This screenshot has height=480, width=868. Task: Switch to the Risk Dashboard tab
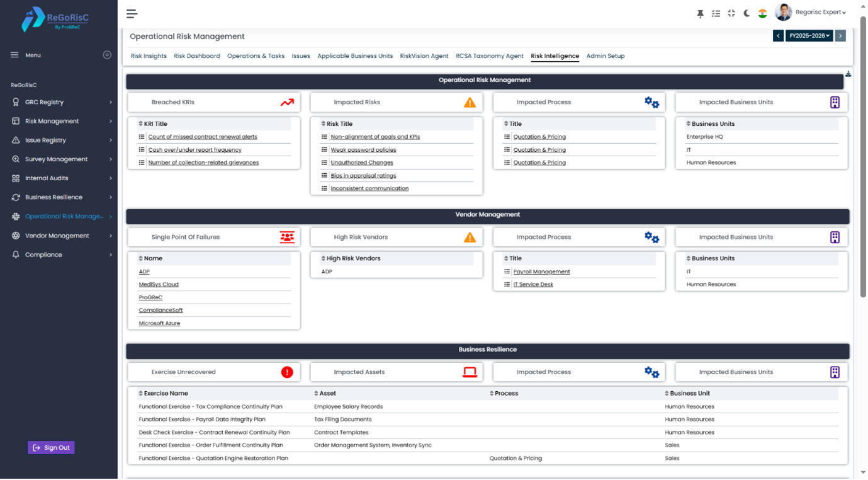click(196, 56)
